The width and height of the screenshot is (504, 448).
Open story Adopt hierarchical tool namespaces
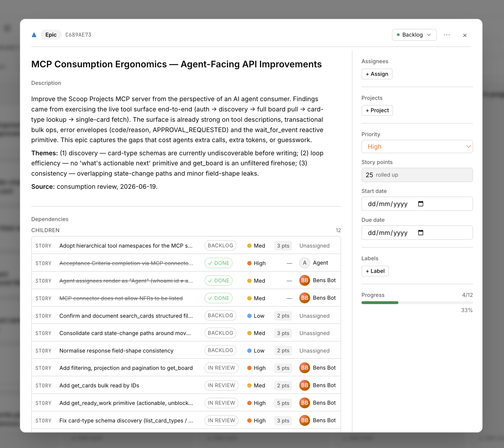[x=126, y=246]
